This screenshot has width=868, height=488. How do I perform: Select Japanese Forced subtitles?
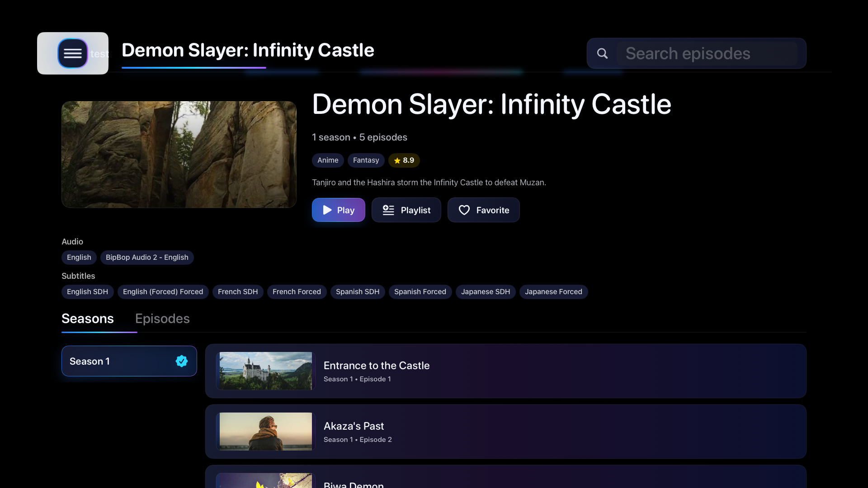coord(553,292)
